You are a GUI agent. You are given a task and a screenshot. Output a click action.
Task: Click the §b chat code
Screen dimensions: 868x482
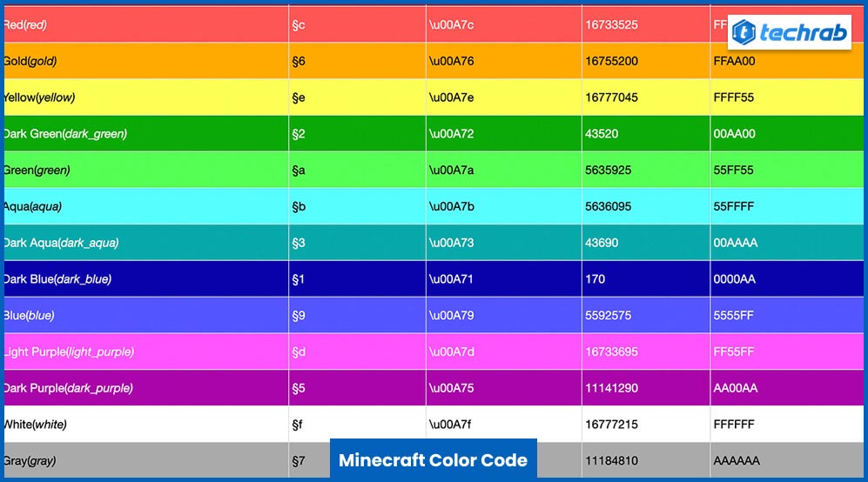pos(299,207)
